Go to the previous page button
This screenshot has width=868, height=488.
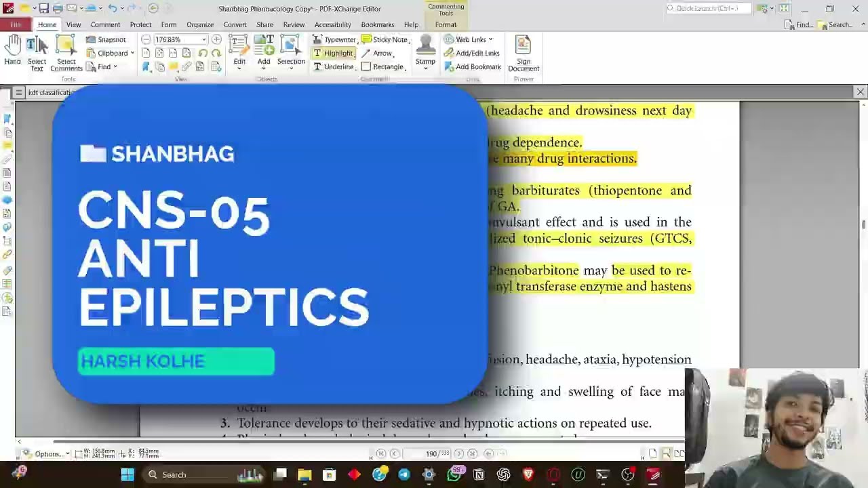click(x=395, y=453)
